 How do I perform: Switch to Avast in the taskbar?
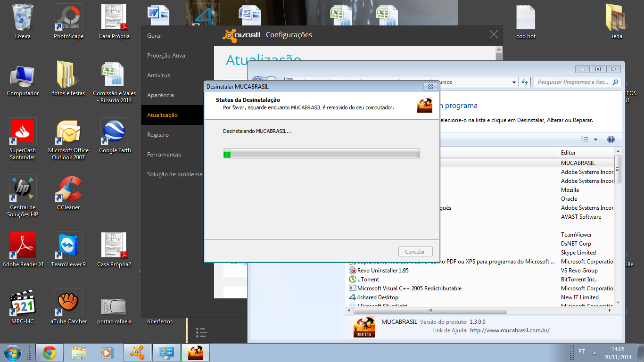point(137,353)
